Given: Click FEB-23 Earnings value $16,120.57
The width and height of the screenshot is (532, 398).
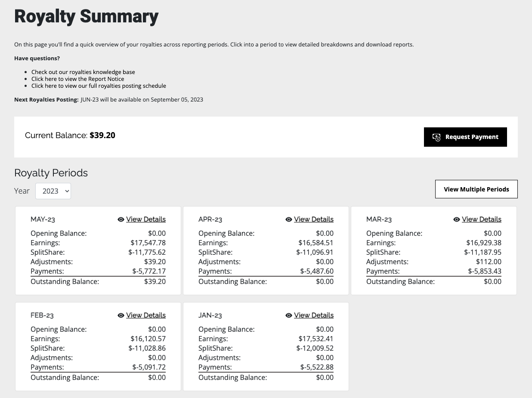Looking at the screenshot, I should tap(148, 339).
